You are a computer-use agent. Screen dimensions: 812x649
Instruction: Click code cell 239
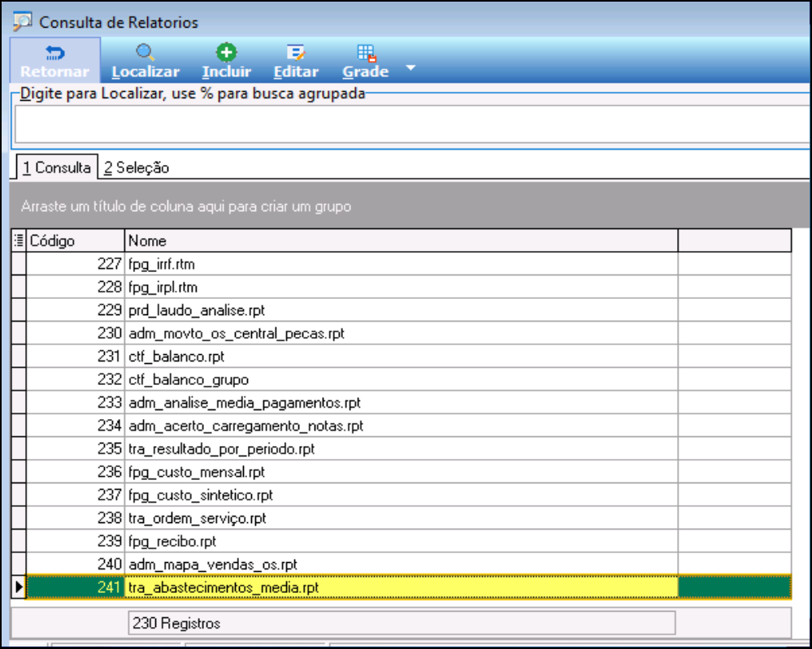[75, 541]
